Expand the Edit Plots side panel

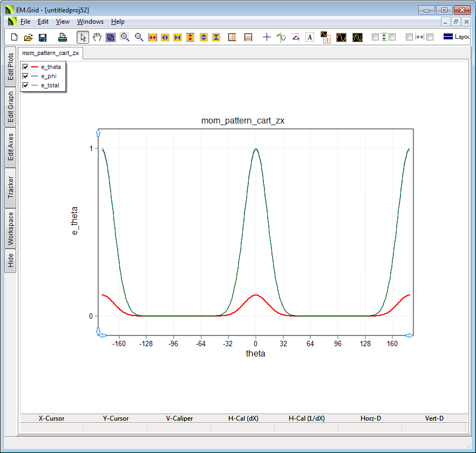coord(10,66)
